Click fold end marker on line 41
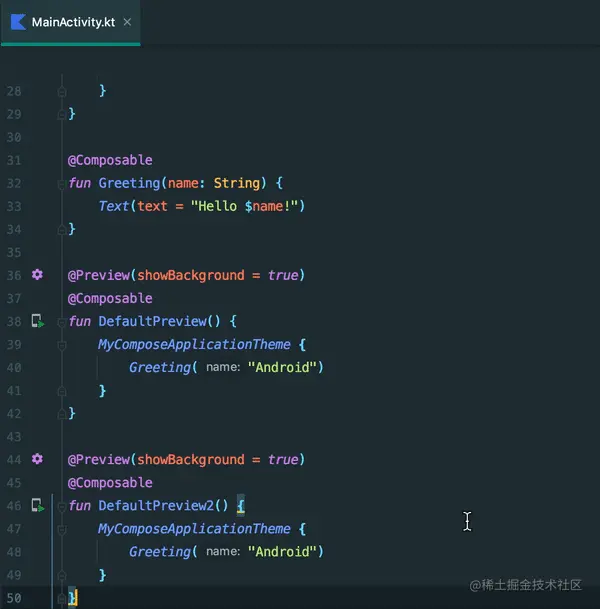 [x=62, y=391]
